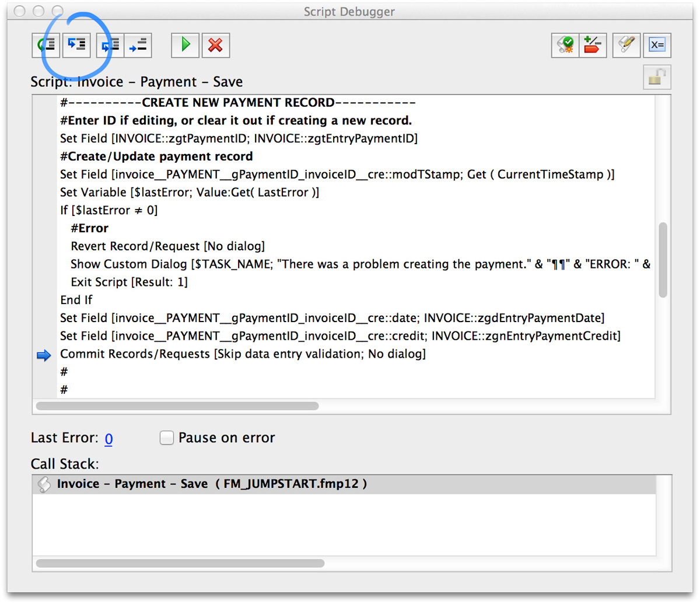Run the paused script with the green play icon
This screenshot has width=700, height=604.
[185, 45]
